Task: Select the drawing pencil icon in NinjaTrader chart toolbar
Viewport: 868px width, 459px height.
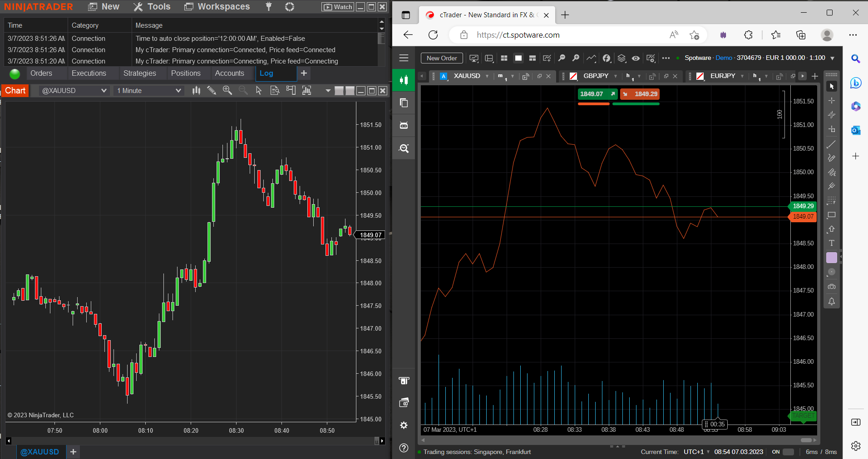Action: coord(212,90)
